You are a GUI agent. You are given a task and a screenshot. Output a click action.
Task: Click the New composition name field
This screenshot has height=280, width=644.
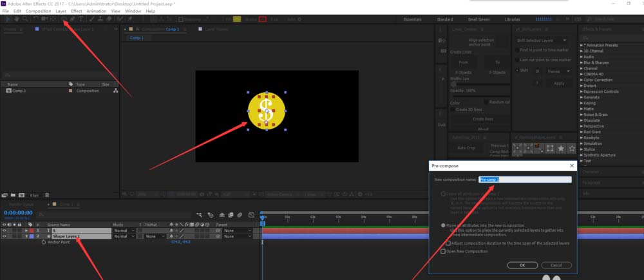point(525,180)
